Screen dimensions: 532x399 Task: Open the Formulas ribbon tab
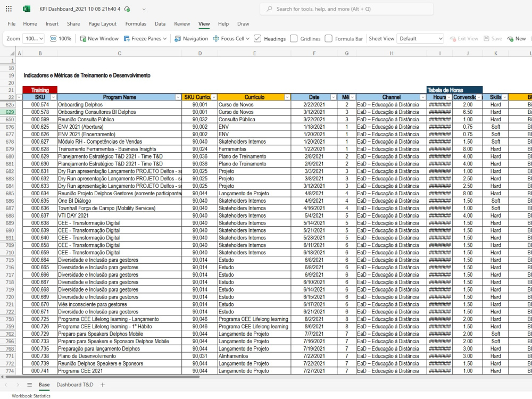136,24
